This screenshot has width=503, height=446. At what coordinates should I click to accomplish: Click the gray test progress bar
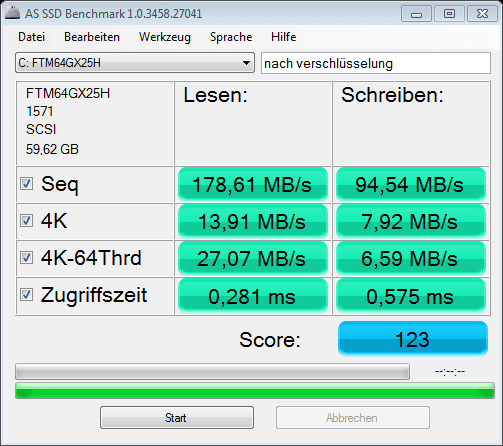pos(212,371)
